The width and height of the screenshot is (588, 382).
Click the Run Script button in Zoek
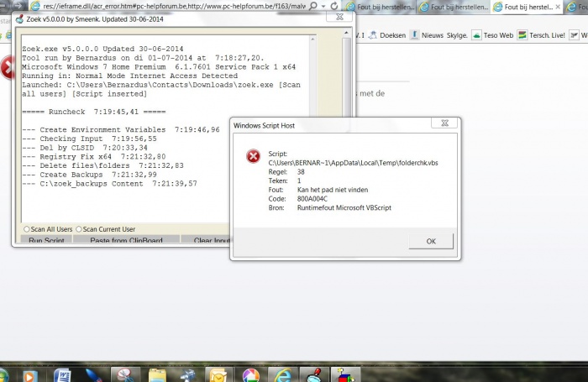tap(46, 240)
